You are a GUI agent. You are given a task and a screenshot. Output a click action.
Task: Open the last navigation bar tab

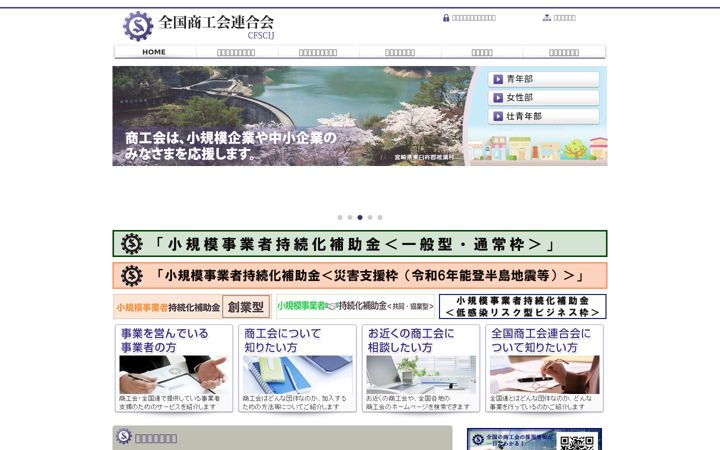click(564, 52)
